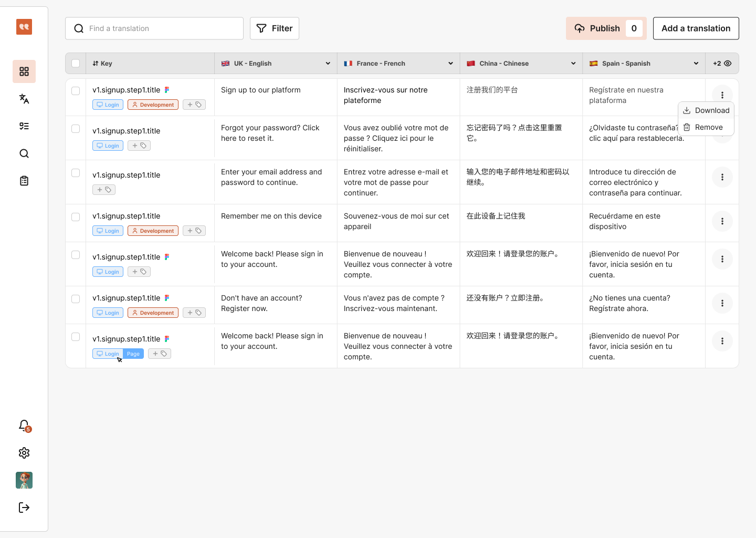Click the Figma icon on 'Don't have an account?' row
The height and width of the screenshot is (538, 756).
167,298
